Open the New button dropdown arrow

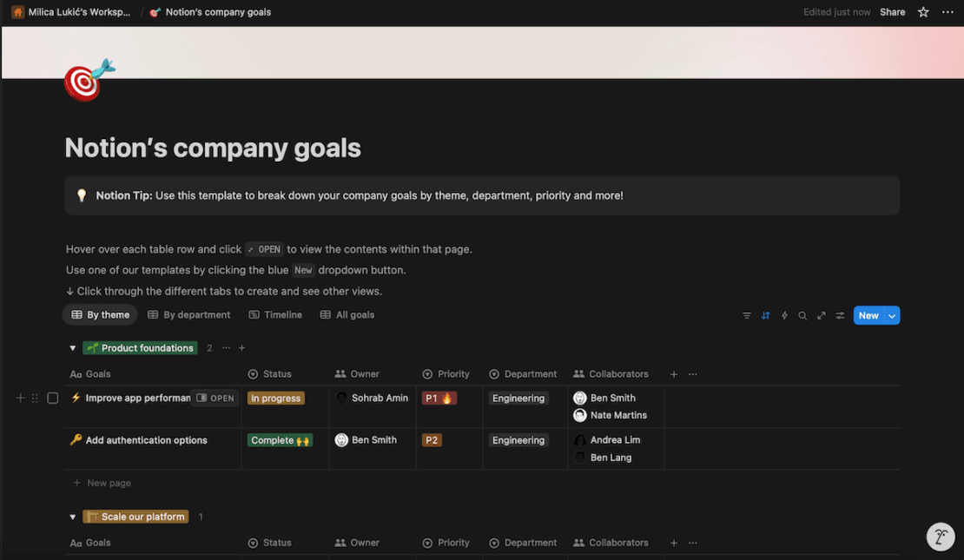pyautogui.click(x=891, y=315)
